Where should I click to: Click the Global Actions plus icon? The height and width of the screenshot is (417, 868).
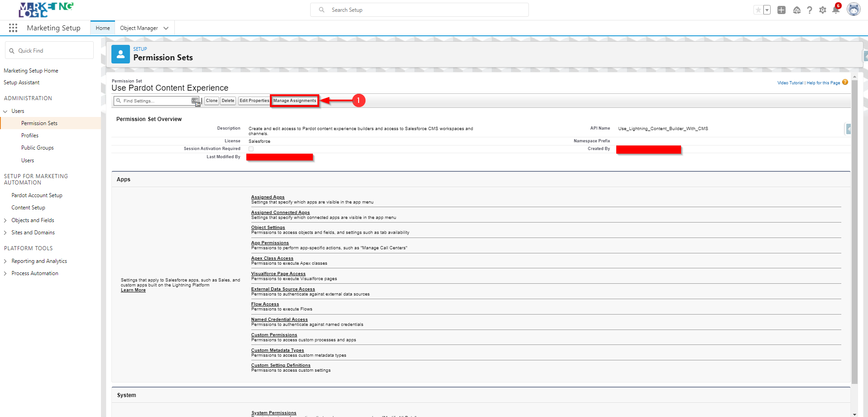[x=782, y=10]
